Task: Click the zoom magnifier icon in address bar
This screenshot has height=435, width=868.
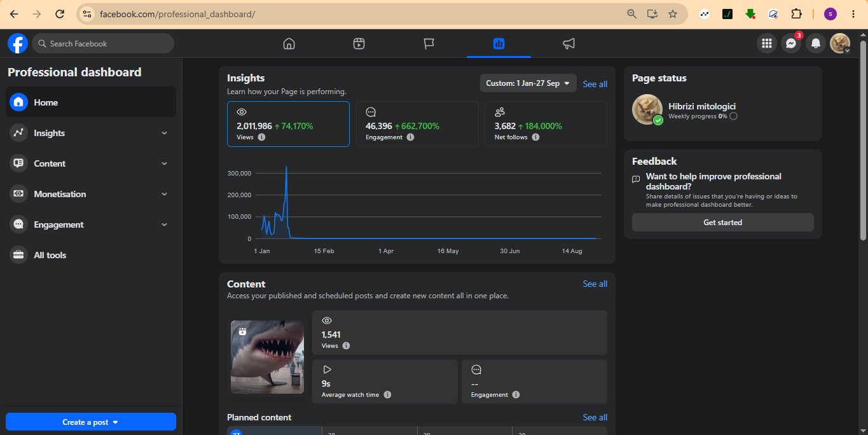Action: click(631, 13)
